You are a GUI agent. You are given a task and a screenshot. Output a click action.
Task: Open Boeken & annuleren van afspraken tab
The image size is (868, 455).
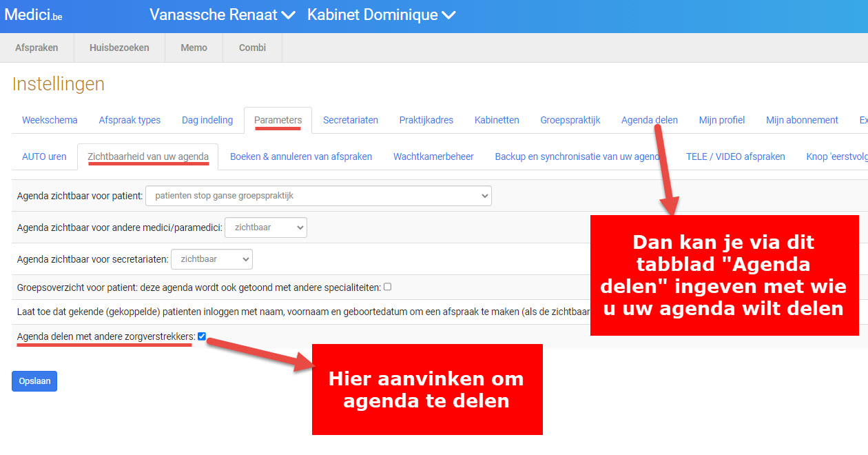(301, 156)
